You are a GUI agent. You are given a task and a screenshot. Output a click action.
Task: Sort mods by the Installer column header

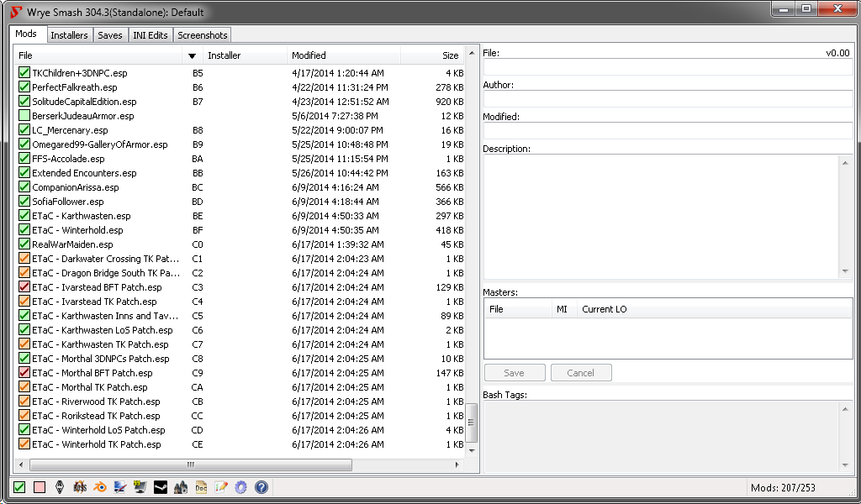pyautogui.click(x=245, y=55)
